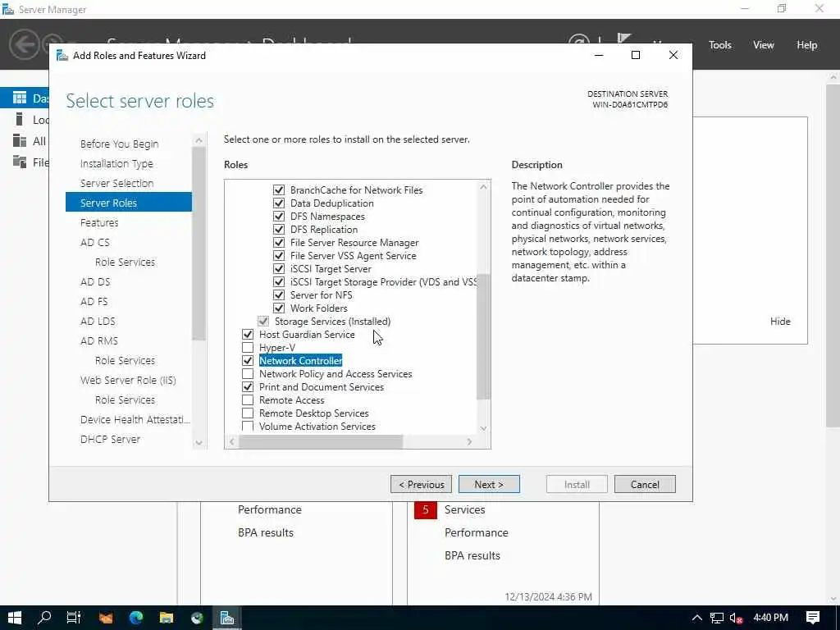
Task: Select File and Storage Services sidebar icon
Action: pyautogui.click(x=20, y=162)
